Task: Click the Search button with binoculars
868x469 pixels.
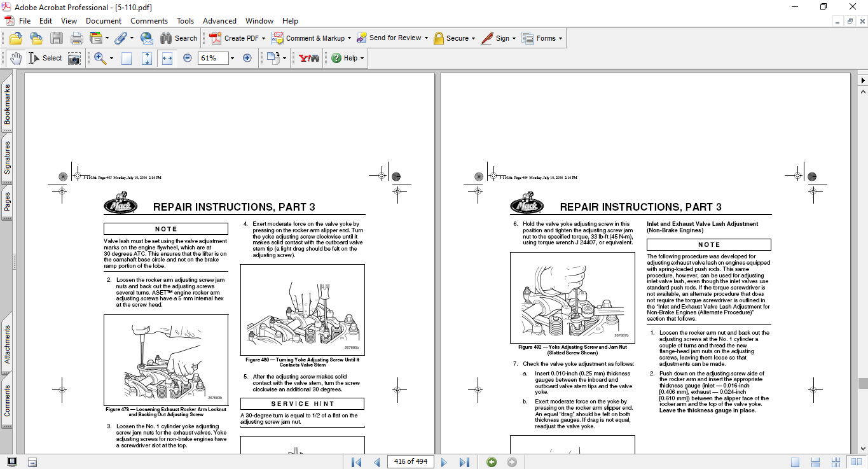Action: click(179, 38)
